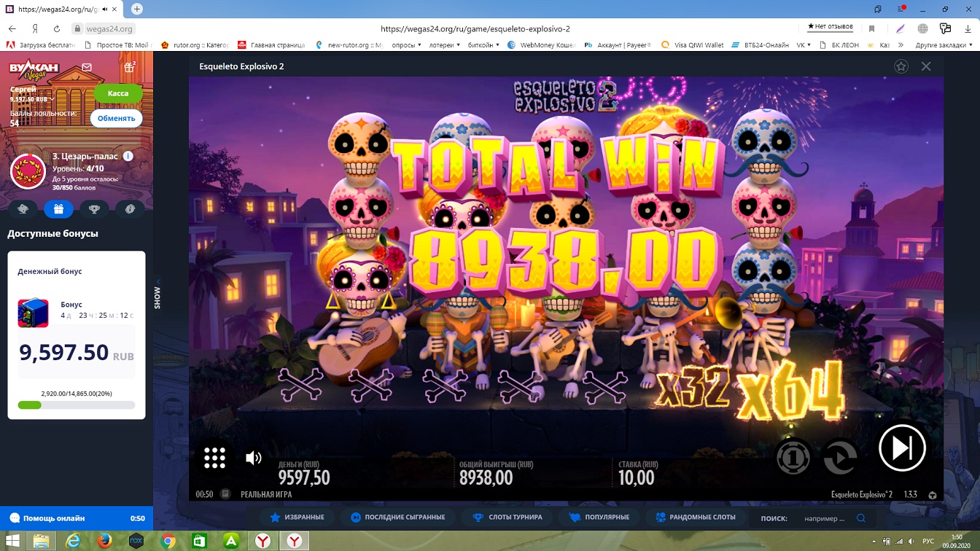Toggle the autoplay spin icon
The width and height of the screenshot is (980, 551).
(840, 458)
